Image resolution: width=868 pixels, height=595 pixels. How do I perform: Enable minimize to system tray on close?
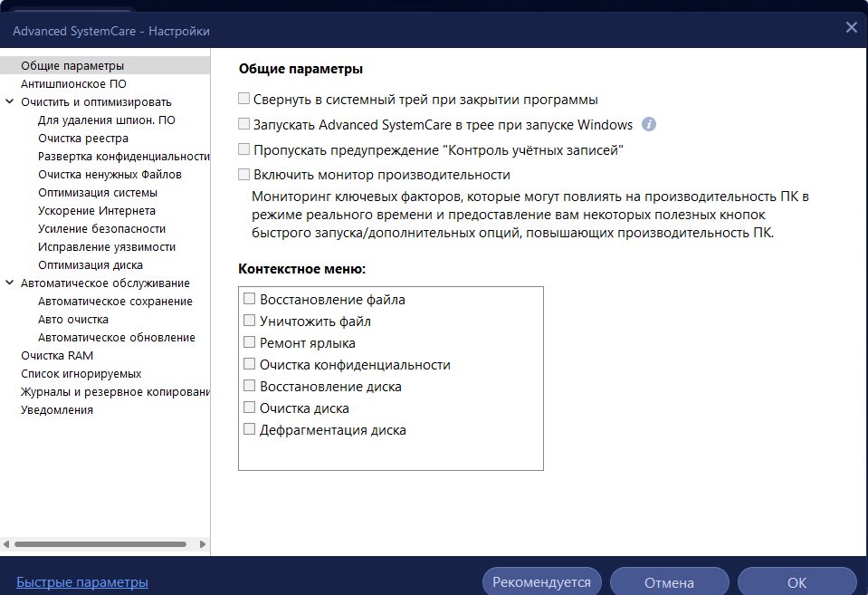click(x=244, y=99)
